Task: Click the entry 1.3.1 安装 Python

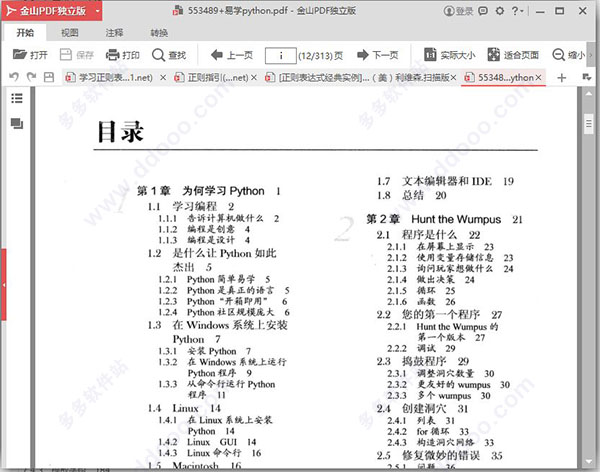Action: click(205, 351)
